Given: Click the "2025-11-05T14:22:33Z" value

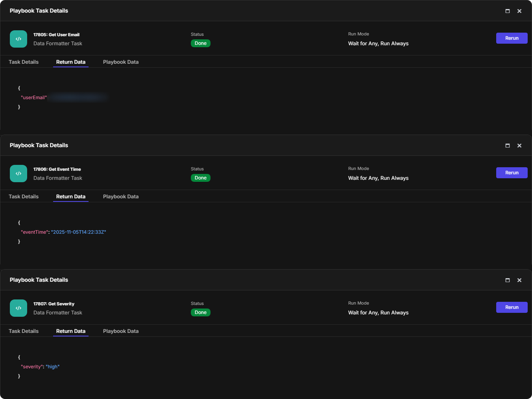Looking at the screenshot, I should tap(79, 232).
